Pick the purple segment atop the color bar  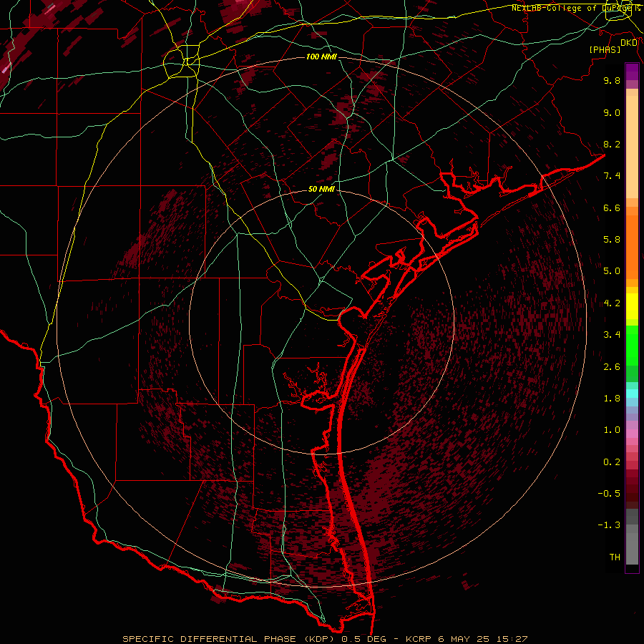(632, 72)
